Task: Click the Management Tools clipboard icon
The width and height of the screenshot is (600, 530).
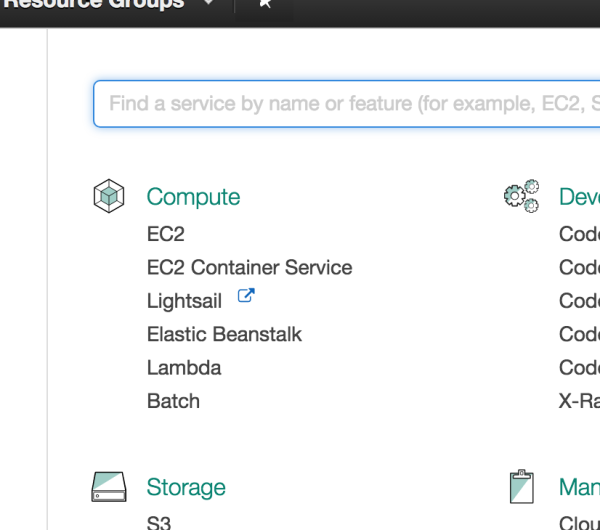Action: click(519, 486)
